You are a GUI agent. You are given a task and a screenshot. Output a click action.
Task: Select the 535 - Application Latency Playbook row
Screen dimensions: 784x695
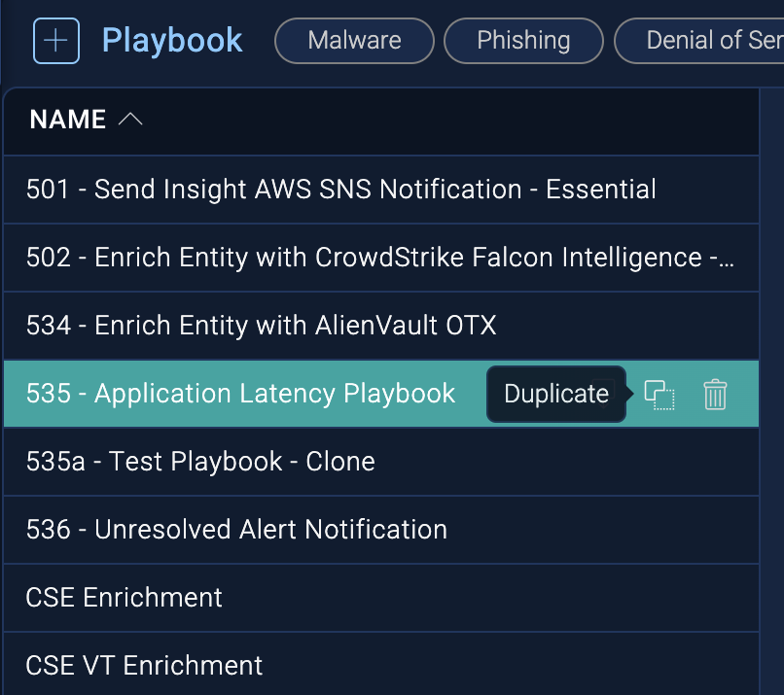coord(240,394)
